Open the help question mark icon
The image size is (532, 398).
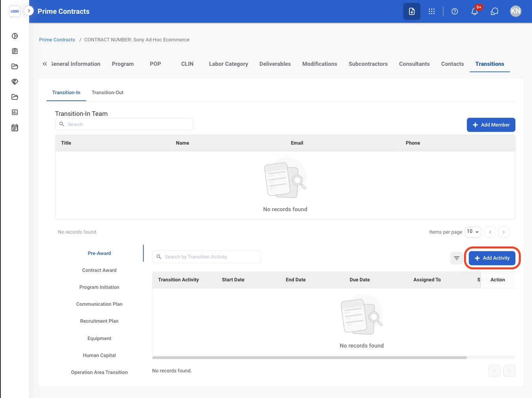pos(455,11)
